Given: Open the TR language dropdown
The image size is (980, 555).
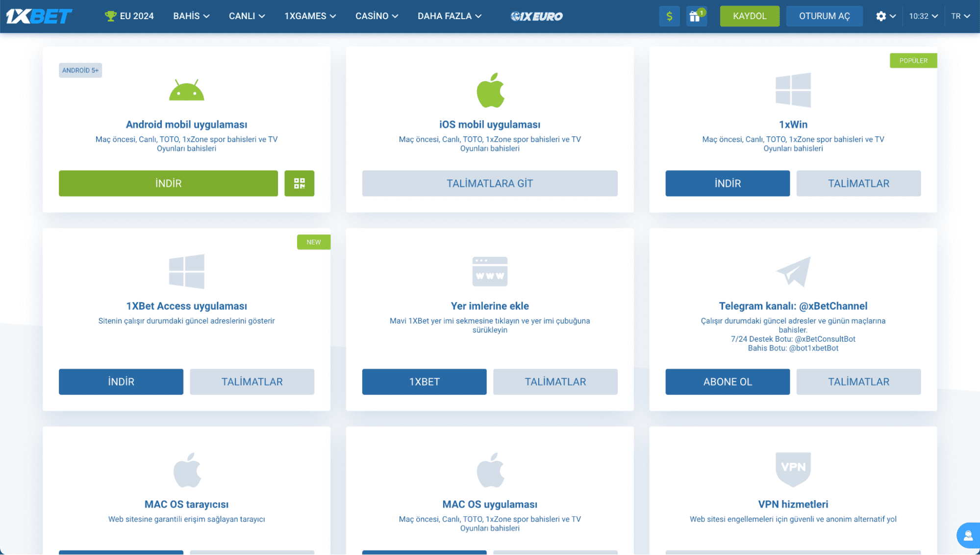Looking at the screenshot, I should (960, 16).
